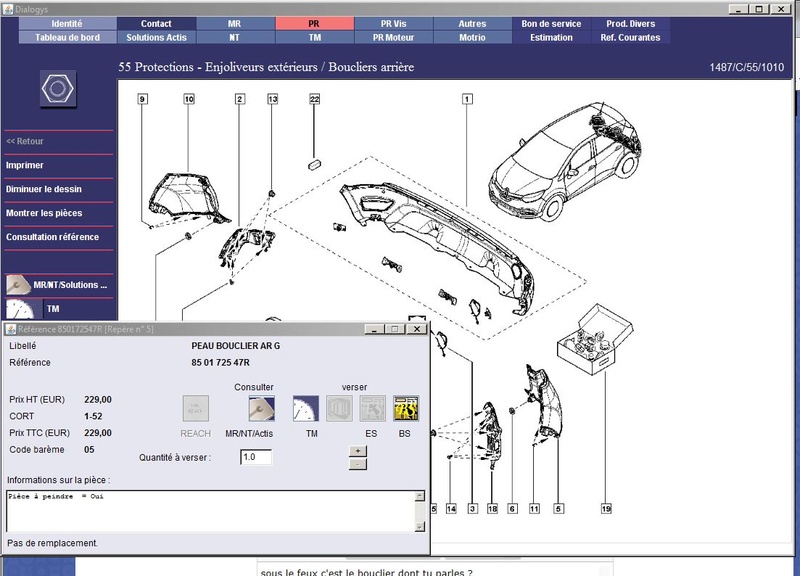Click the << Retour link
The image size is (800, 576).
[24, 141]
